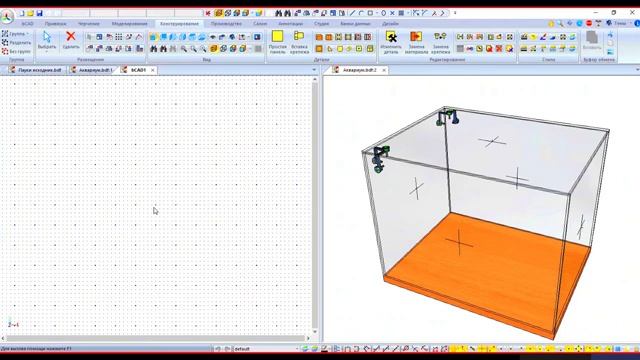This screenshot has height=360, width=640.
Task: Click the Разделить ungroup command
Action: pyautogui.click(x=16, y=42)
